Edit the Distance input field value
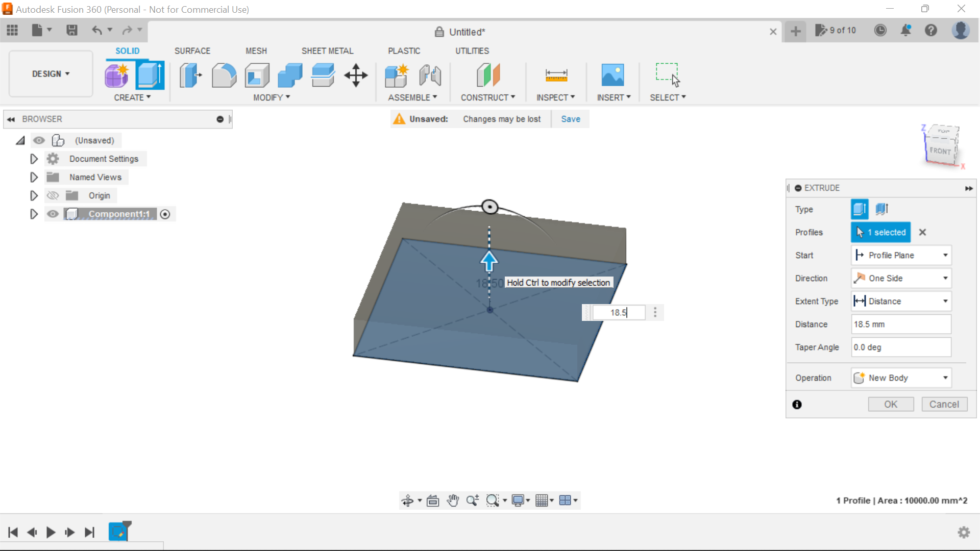This screenshot has height=551, width=980. (901, 324)
